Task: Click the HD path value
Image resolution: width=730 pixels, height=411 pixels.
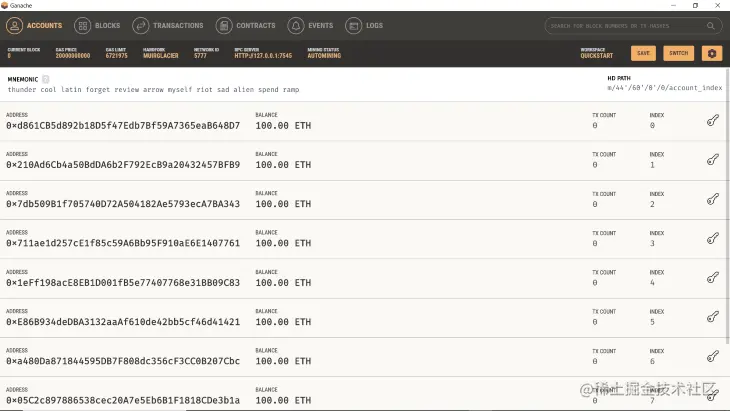Action: (665, 88)
